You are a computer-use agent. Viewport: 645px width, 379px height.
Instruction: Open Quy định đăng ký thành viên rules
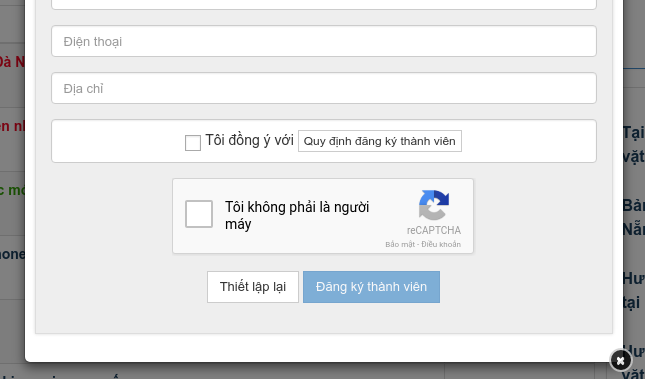click(380, 141)
